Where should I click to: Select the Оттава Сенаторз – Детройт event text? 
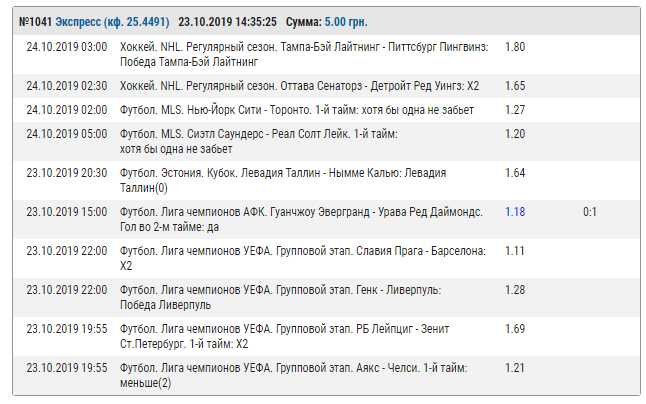pos(299,87)
